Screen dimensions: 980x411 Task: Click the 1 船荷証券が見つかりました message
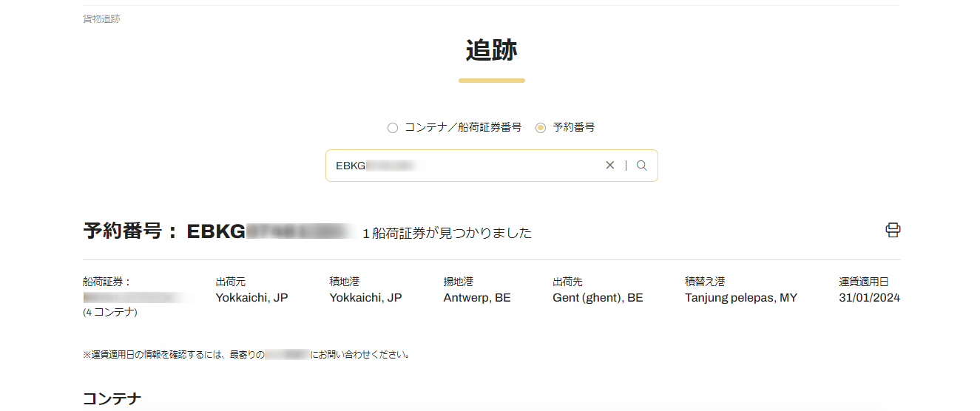447,234
